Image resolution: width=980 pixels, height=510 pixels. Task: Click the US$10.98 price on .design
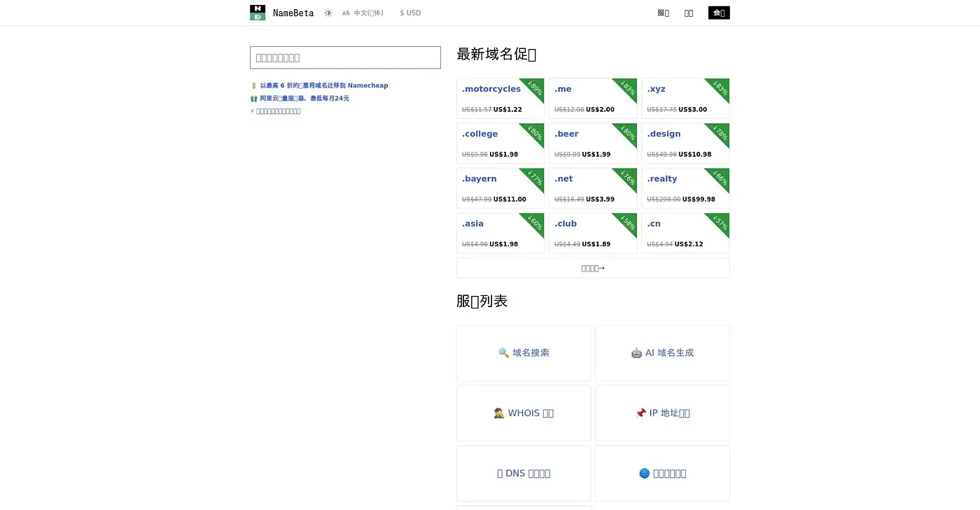click(695, 155)
